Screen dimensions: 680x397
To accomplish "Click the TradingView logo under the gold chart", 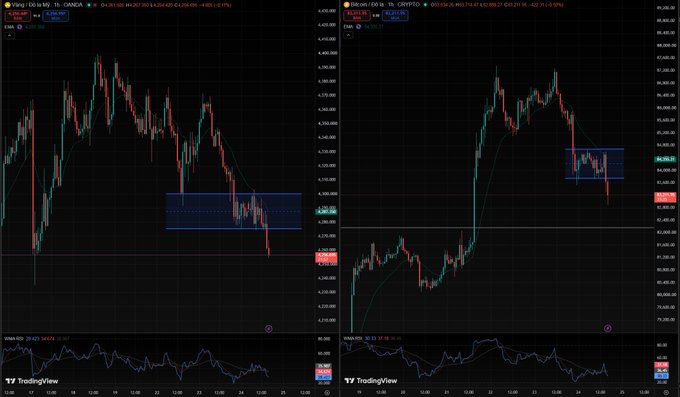I will (32, 381).
